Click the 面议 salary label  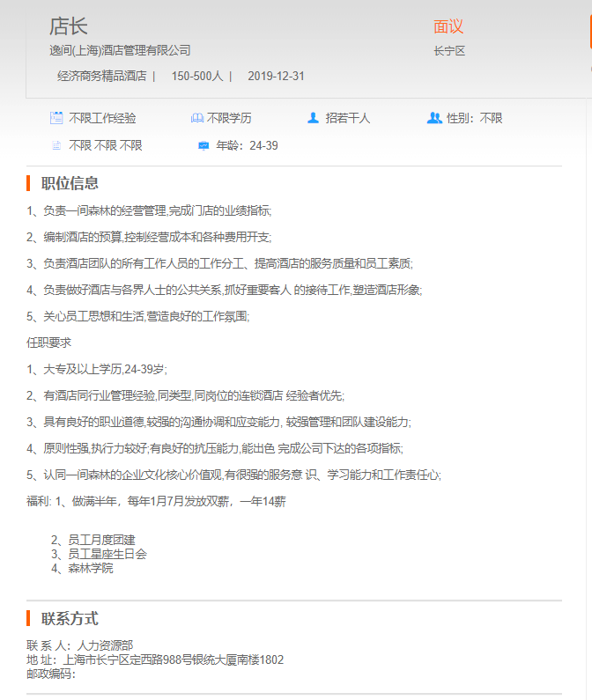[x=448, y=26]
